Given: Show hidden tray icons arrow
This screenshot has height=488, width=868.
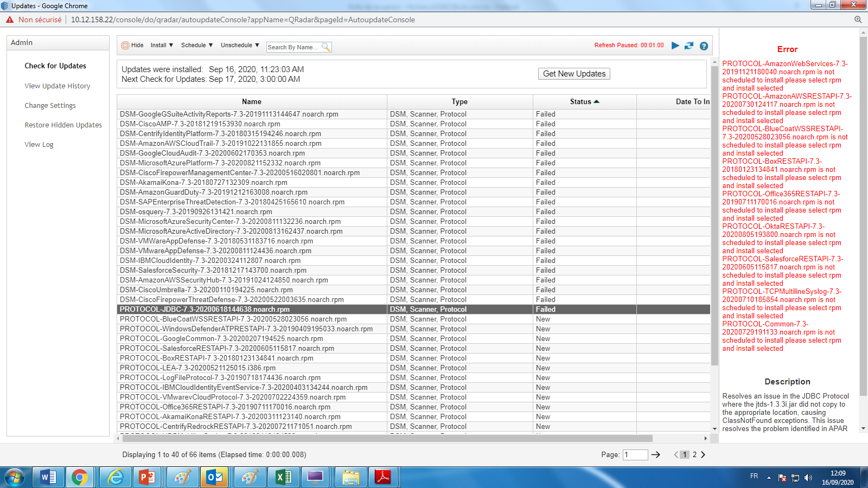Looking at the screenshot, I should (x=769, y=478).
